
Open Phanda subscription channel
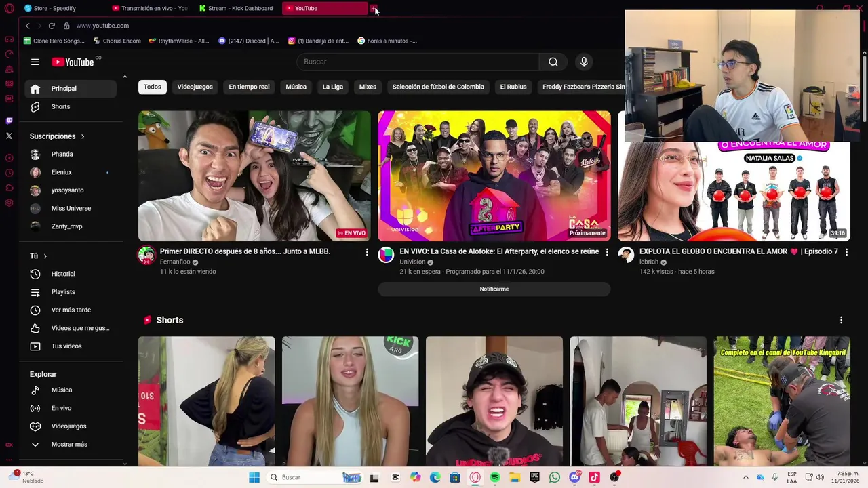(69, 154)
